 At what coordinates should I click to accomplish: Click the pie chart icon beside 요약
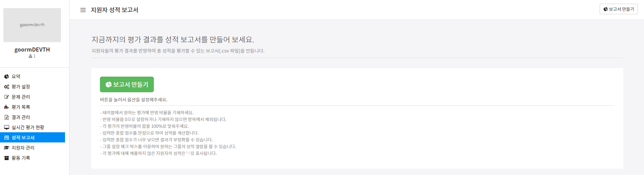click(x=6, y=77)
